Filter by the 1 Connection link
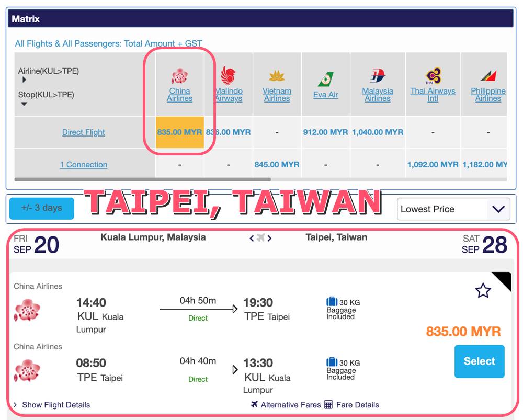Viewport: 523px width, 420px height. point(83,165)
